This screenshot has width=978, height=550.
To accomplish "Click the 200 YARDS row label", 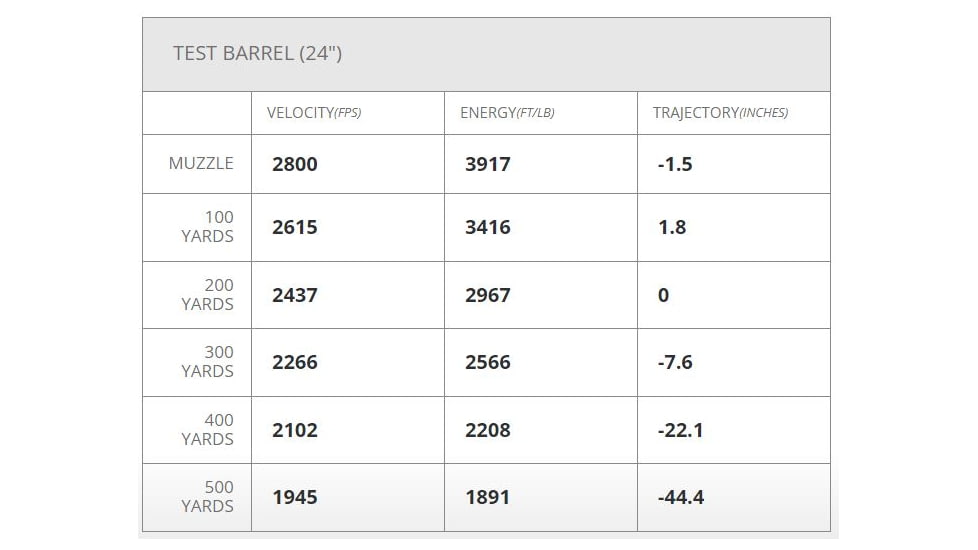I will coord(208,294).
